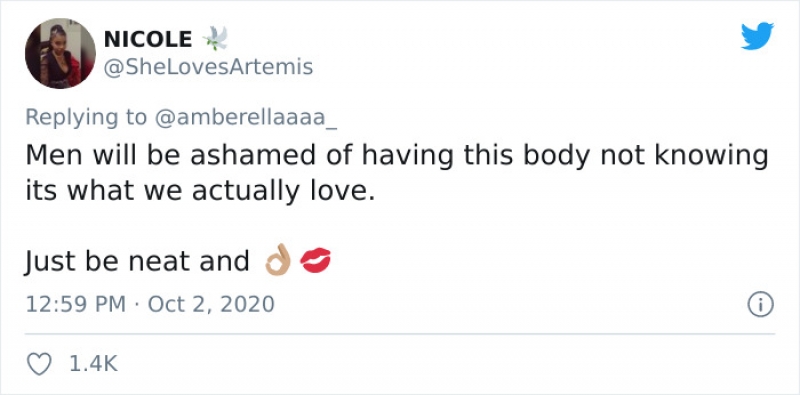Click the Oct 2, 2020 date
This screenshot has width=800, height=395.
click(211, 305)
